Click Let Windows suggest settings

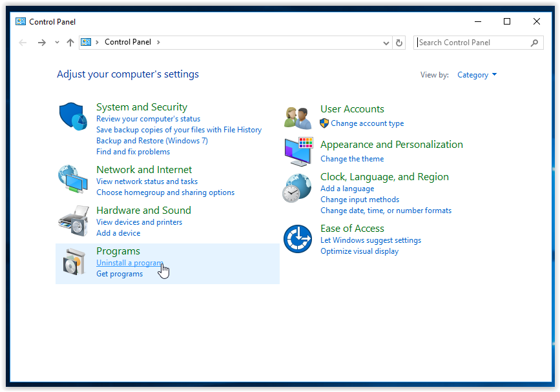pos(371,240)
